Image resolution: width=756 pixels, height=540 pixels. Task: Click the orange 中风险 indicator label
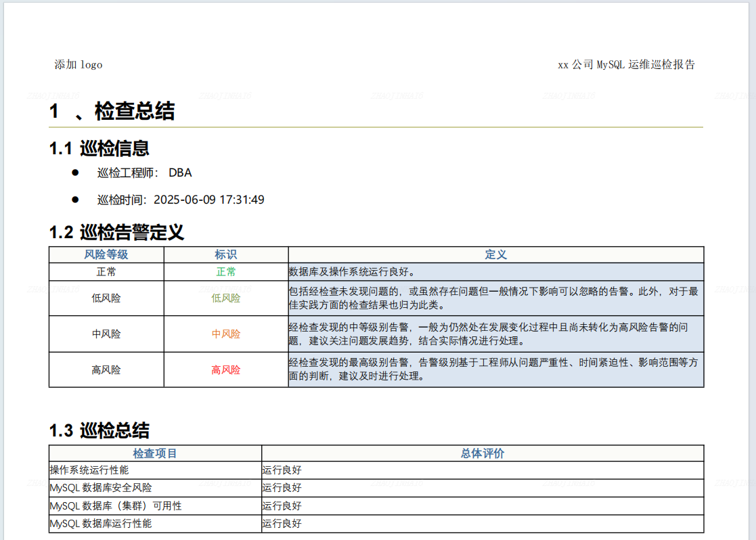(x=225, y=334)
